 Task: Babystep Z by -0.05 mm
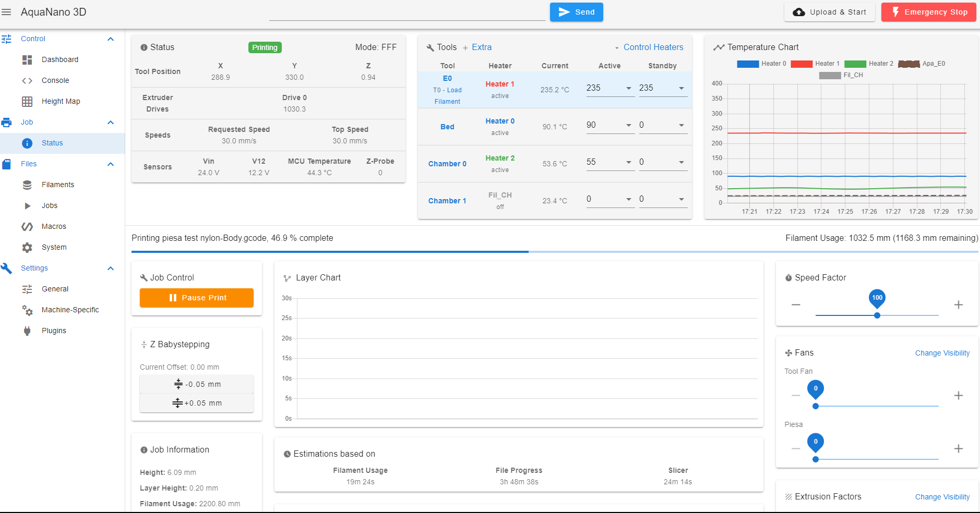click(197, 384)
